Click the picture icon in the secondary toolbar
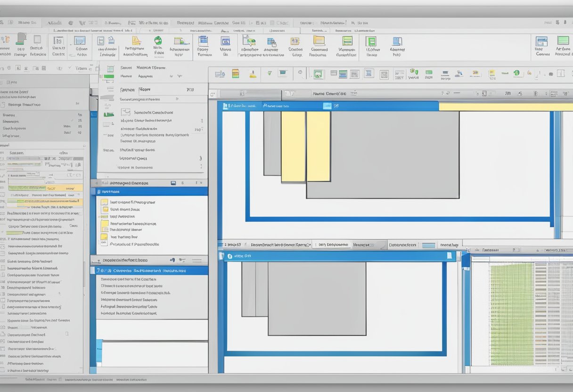Screen dimensions: 573x392 [x=319, y=74]
